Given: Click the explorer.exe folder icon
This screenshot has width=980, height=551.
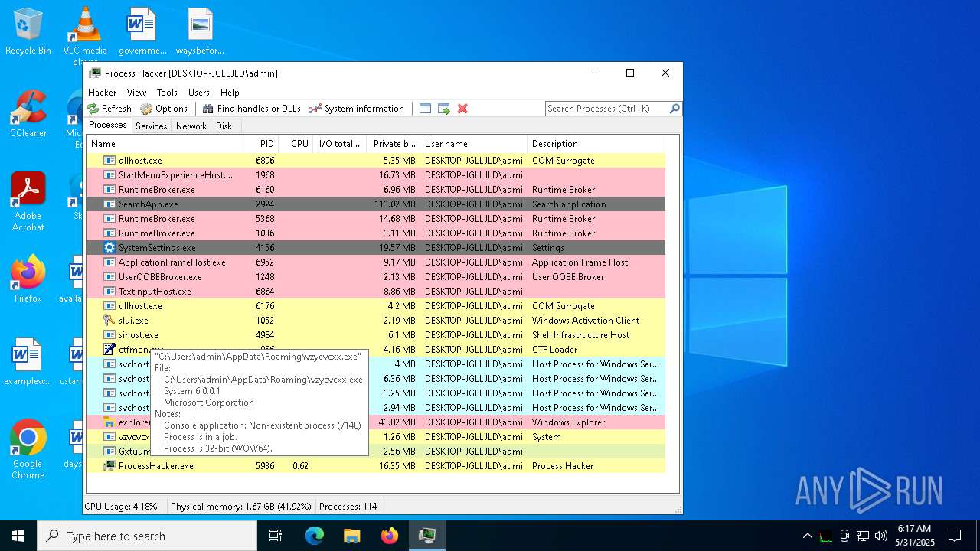Looking at the screenshot, I should pos(109,422).
